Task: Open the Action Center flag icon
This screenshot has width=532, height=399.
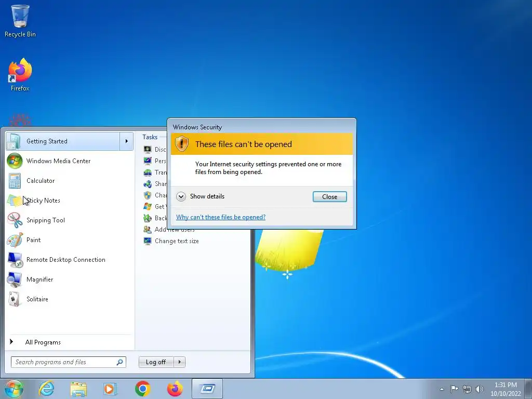Action: 454,389
